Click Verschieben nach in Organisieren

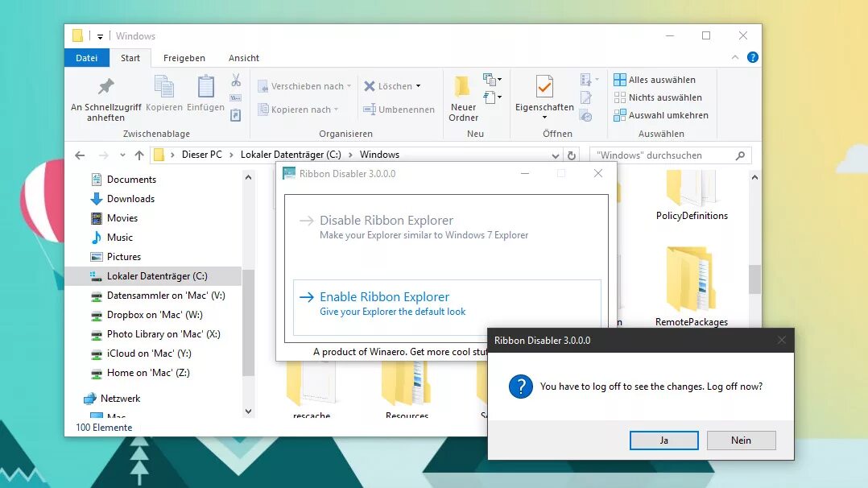(304, 86)
